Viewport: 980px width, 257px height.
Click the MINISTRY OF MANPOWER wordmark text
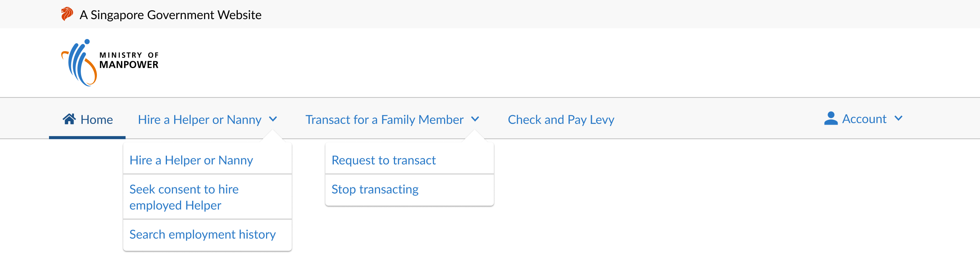tap(129, 60)
